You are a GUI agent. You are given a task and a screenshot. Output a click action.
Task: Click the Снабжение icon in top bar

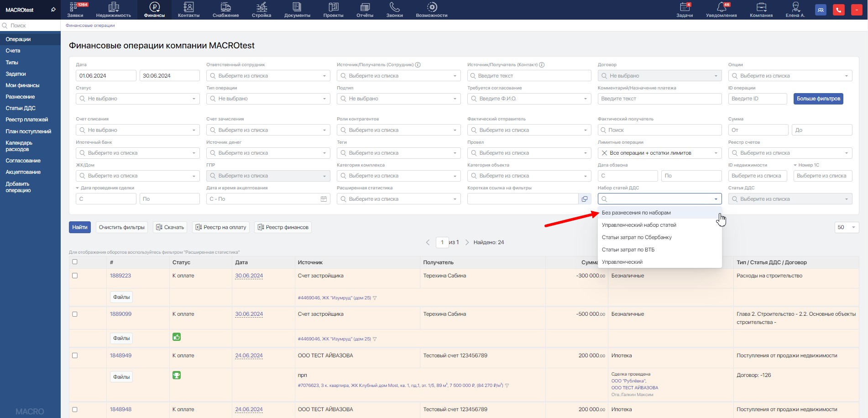[x=225, y=7]
